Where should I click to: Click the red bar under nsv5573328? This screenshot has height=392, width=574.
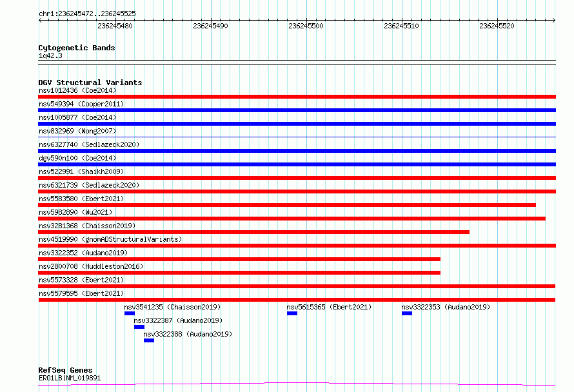coord(297,286)
